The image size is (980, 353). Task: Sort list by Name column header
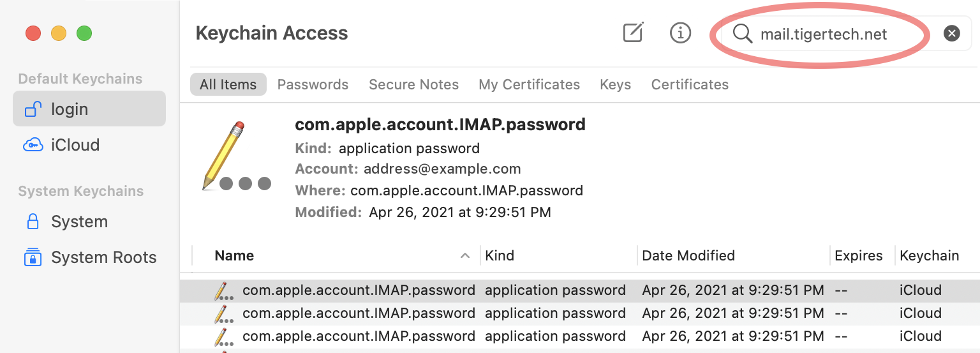tap(234, 256)
